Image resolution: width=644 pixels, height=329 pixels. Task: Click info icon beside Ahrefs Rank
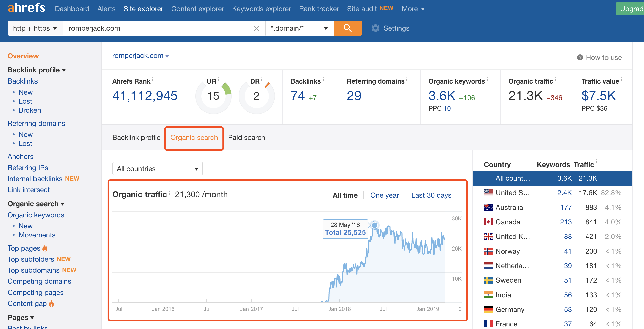pos(153,79)
